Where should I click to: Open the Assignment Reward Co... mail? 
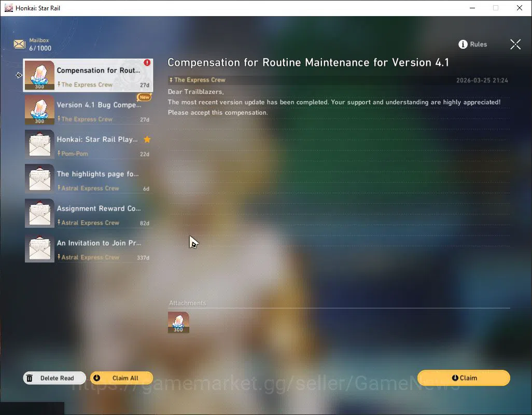(88, 213)
